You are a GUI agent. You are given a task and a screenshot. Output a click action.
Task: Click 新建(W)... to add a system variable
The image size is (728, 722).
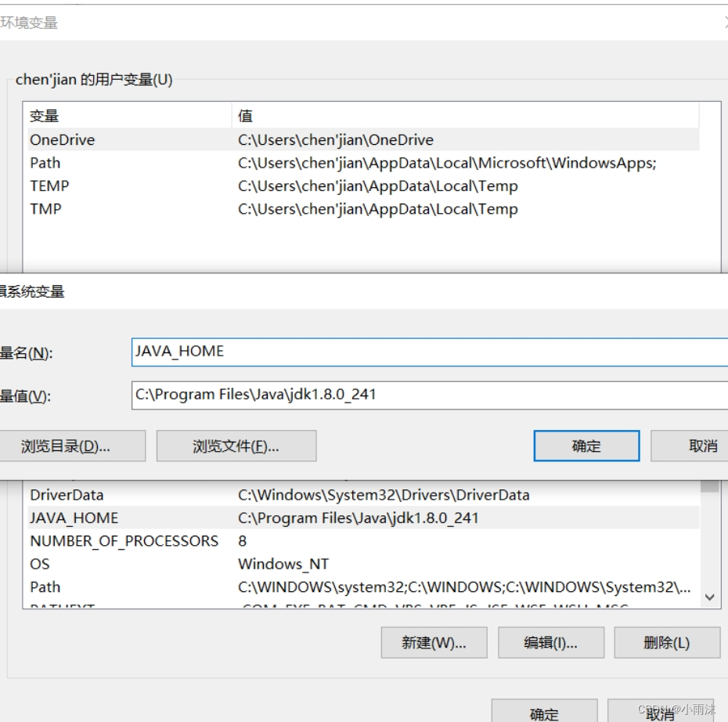(434, 643)
